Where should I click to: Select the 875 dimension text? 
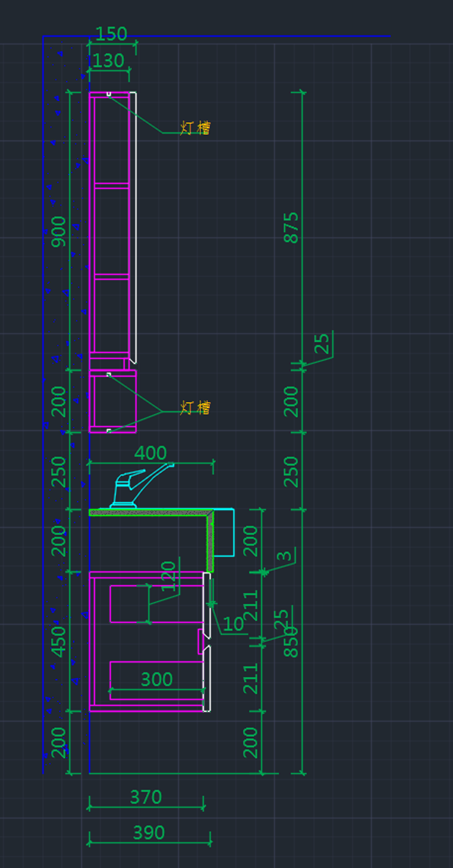click(x=291, y=227)
